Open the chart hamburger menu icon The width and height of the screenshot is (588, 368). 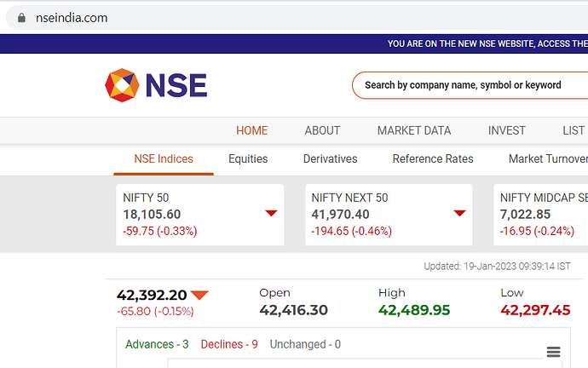554,352
